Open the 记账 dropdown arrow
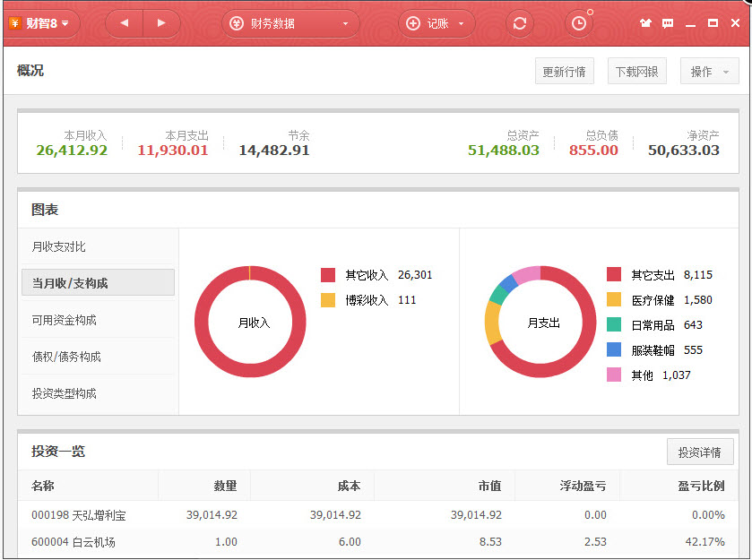The height and width of the screenshot is (560, 752). click(461, 24)
